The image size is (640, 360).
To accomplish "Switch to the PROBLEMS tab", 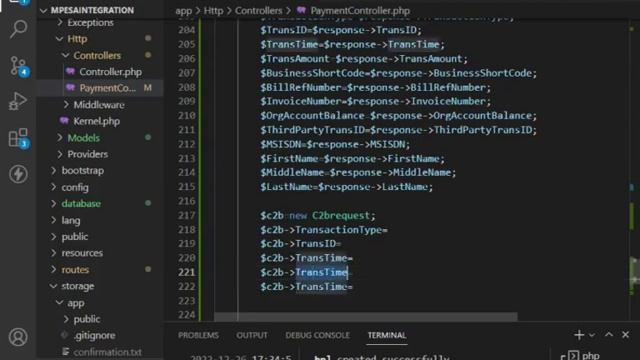I will [x=198, y=335].
